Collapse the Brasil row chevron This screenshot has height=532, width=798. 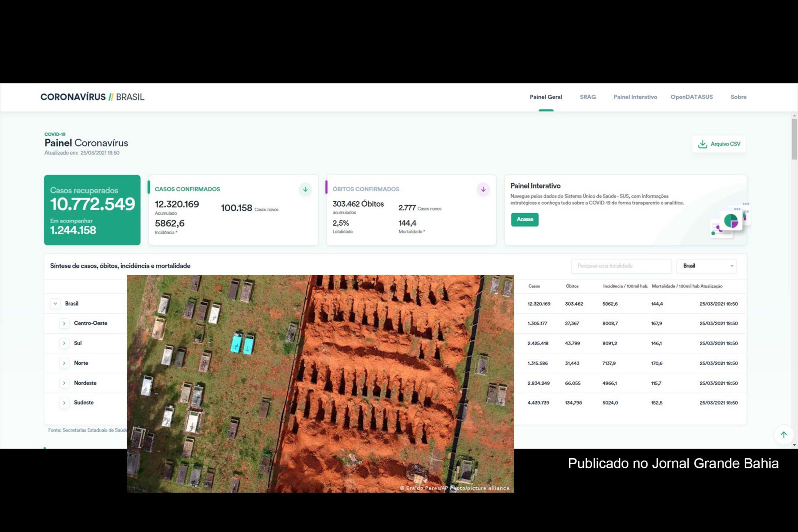(x=55, y=304)
